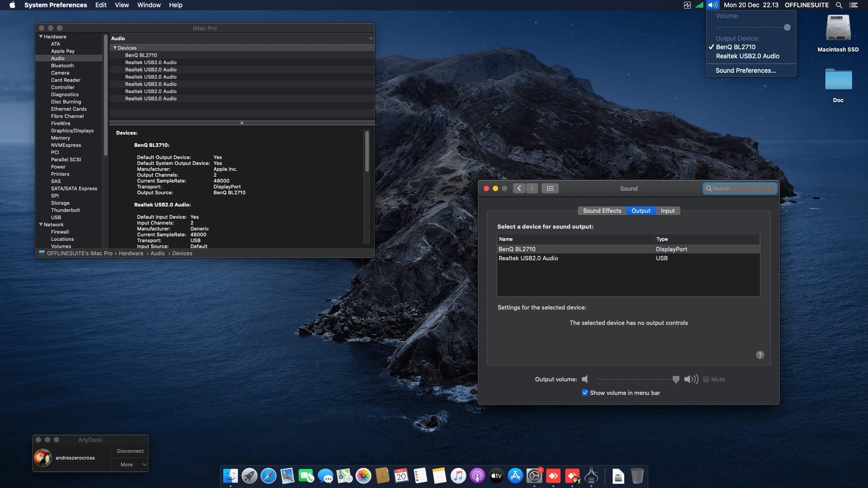Adjust the Output volume slider
The image size is (868, 488).
(676, 379)
